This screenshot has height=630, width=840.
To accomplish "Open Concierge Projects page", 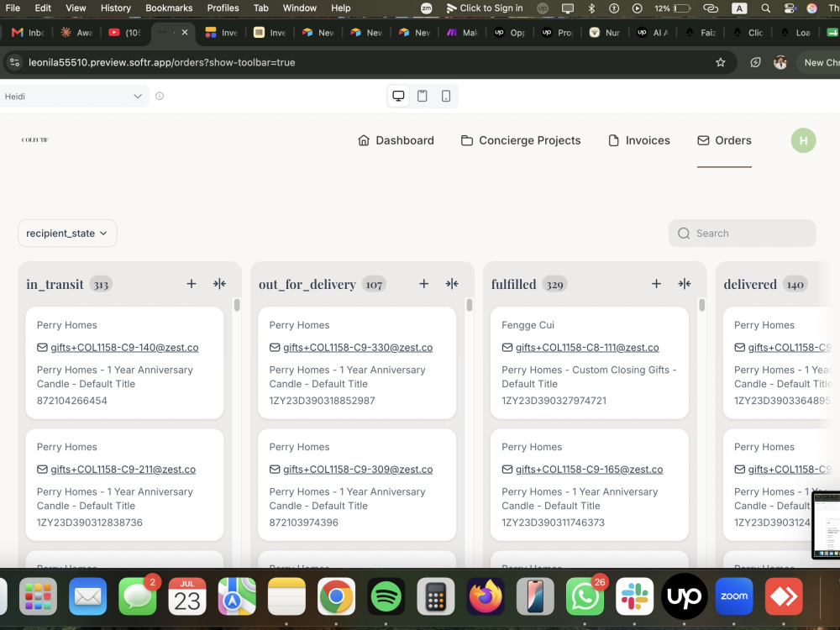I will [521, 140].
